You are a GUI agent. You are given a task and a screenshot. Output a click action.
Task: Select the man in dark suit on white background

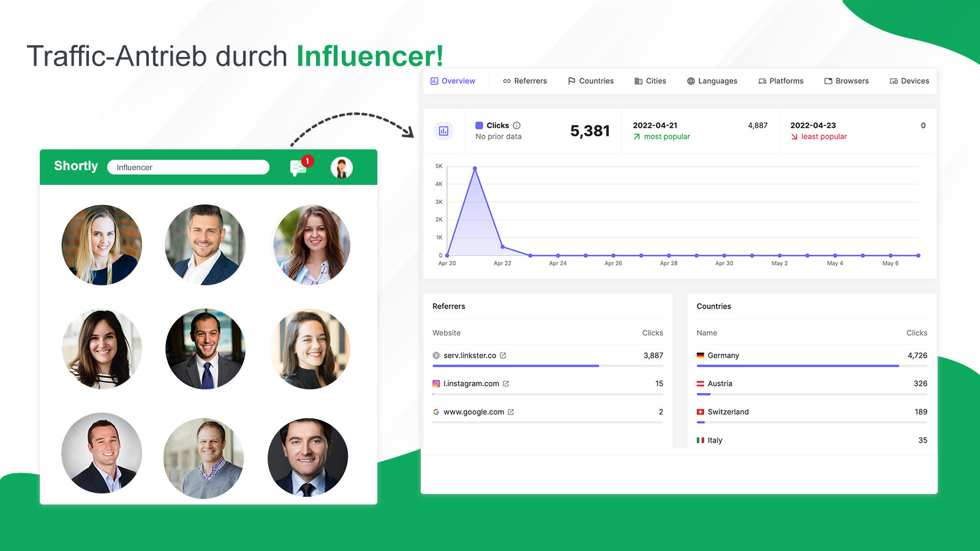102,453
